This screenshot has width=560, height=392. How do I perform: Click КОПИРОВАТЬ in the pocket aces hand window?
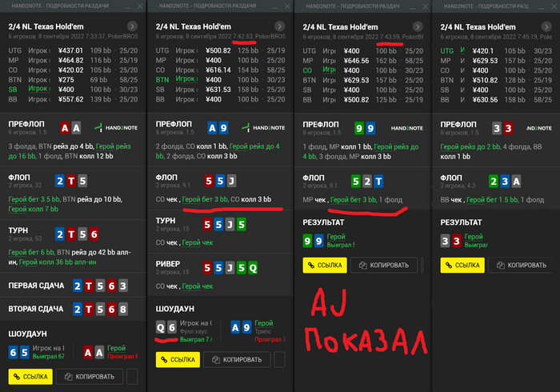(90, 377)
